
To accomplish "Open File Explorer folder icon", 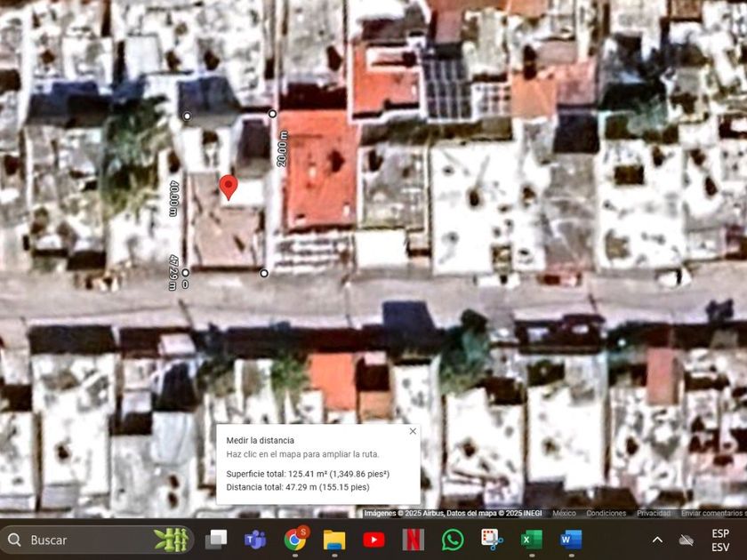I will (x=334, y=540).
